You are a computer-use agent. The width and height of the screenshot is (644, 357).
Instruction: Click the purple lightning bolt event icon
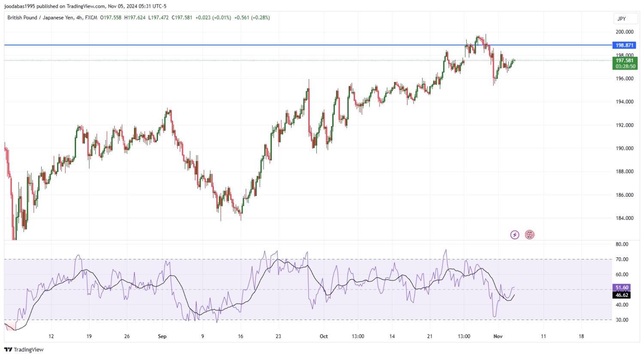515,235
